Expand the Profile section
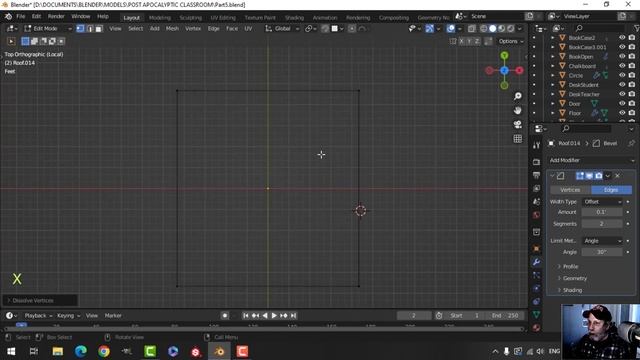Viewport: 640px width, 360px height. point(570,267)
